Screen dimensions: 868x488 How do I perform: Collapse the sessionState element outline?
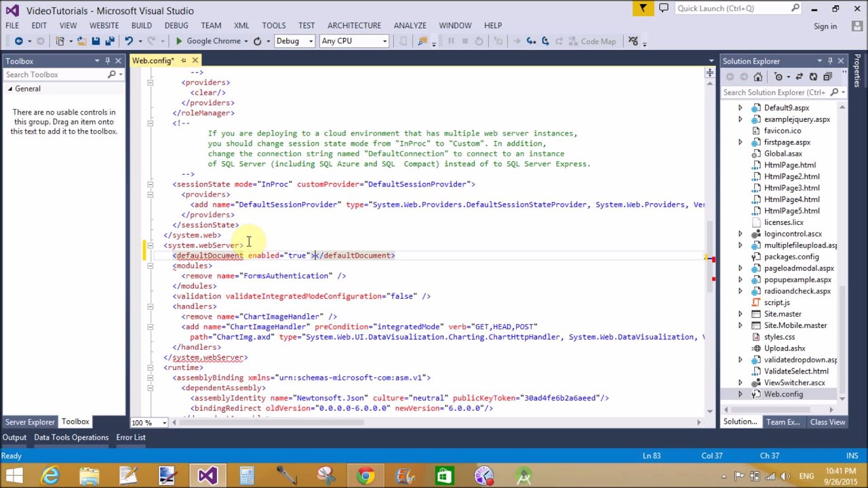click(150, 184)
